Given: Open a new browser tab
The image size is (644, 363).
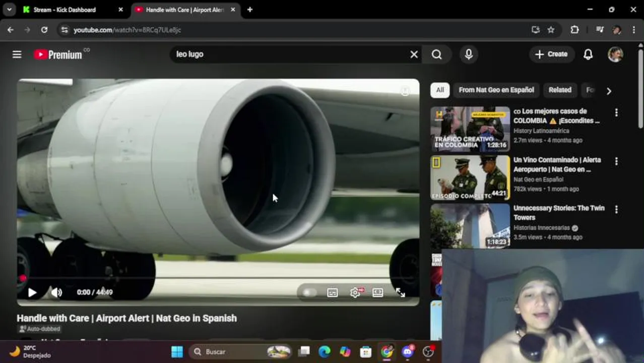Looking at the screenshot, I should [249, 10].
